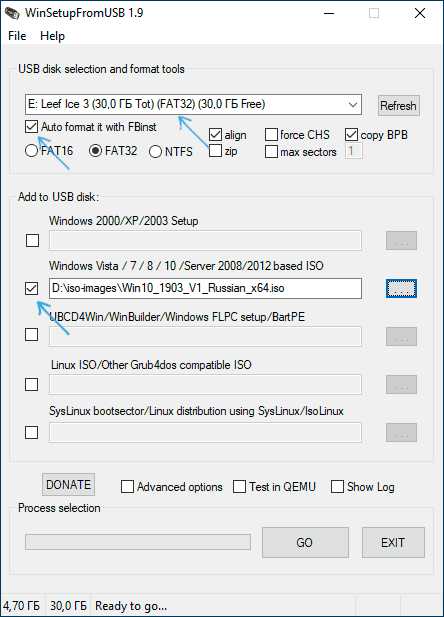Check the max sectors option

pyautogui.click(x=272, y=151)
